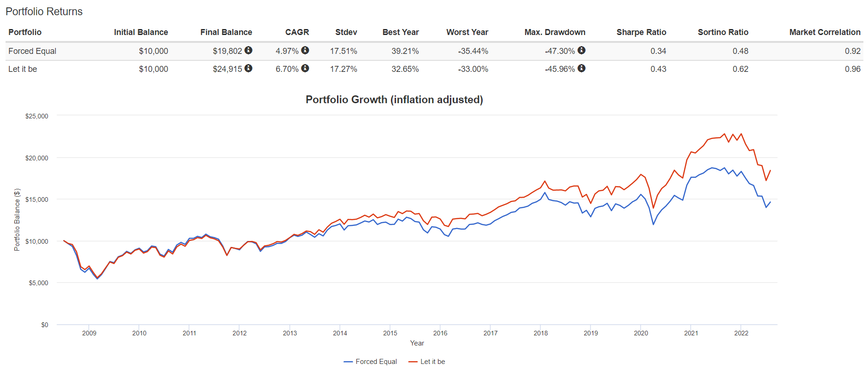Toggle Forced Equal series in chart legend
Screen dimensions: 868x369
tap(371, 362)
